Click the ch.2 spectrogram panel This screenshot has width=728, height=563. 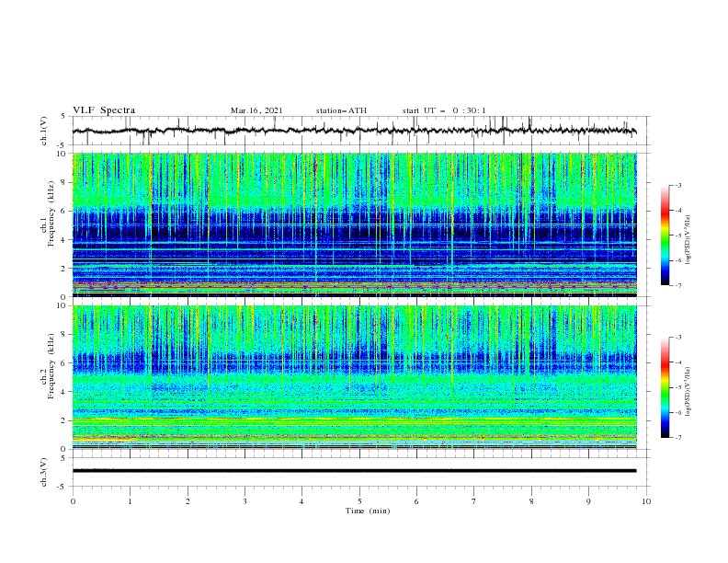(355, 377)
